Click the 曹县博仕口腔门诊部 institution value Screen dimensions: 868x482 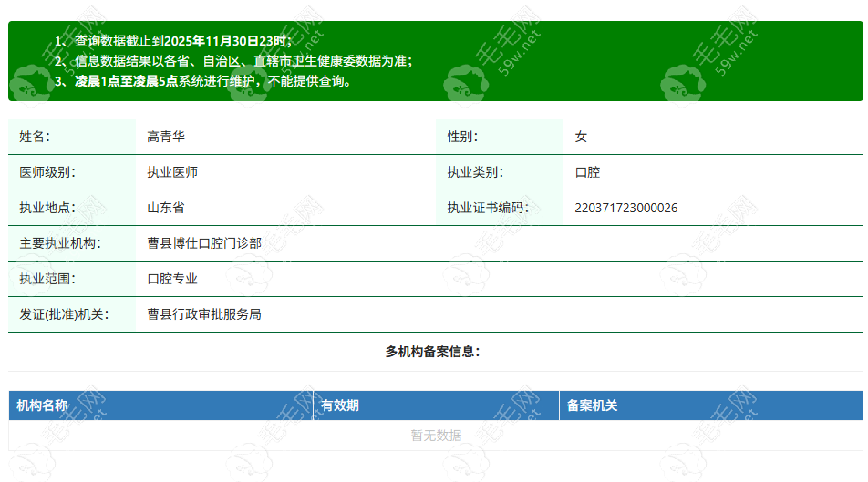point(203,243)
